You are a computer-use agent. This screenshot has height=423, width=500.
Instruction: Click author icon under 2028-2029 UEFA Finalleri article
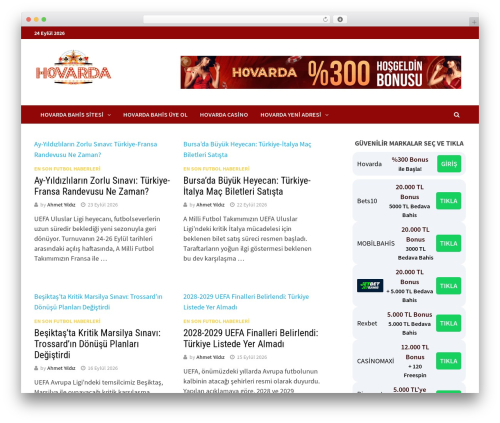tap(185, 357)
